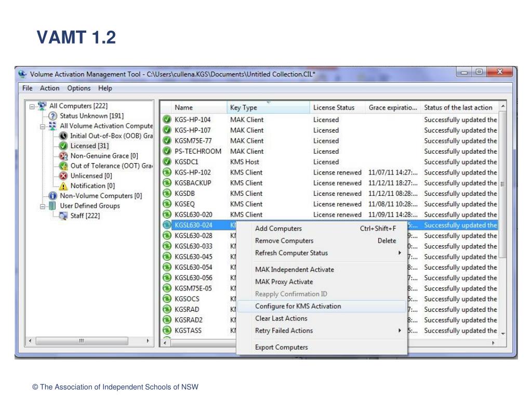
Task: Select Status Unknown [191] node
Action: pyautogui.click(x=91, y=116)
